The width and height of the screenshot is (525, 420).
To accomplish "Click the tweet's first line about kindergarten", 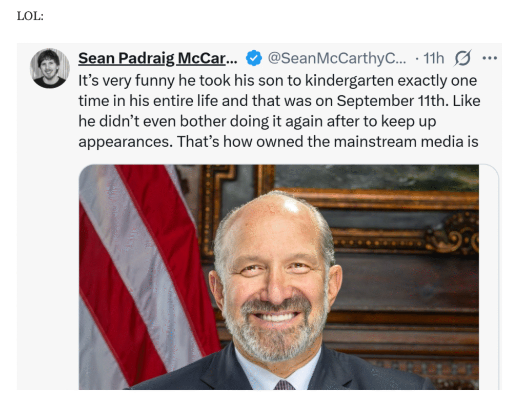I will point(277,81).
